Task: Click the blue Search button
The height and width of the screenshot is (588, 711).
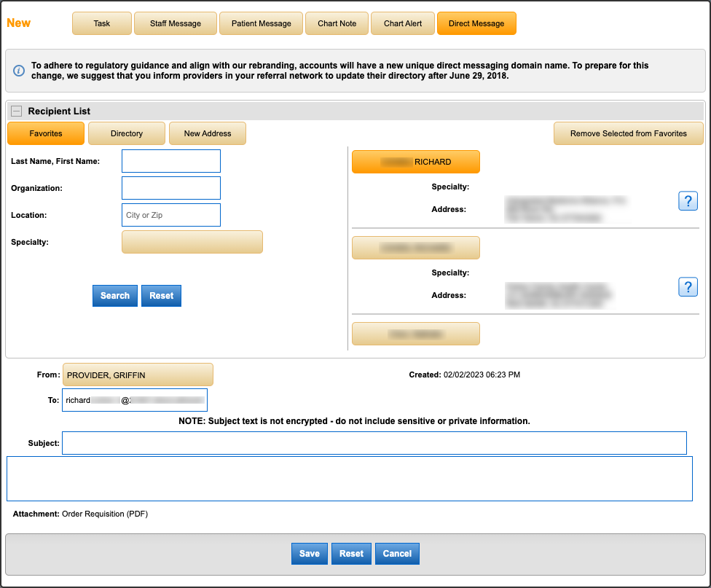Action: (x=115, y=296)
